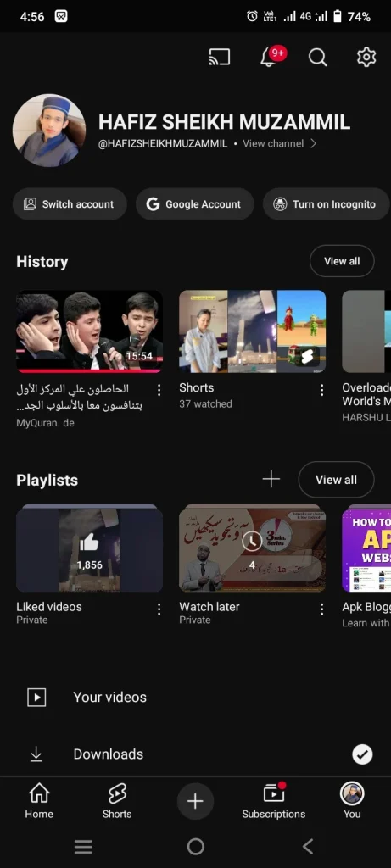Open Liked videos playlist thumbnail
Viewport: 391px width, 868px height.
(x=89, y=548)
